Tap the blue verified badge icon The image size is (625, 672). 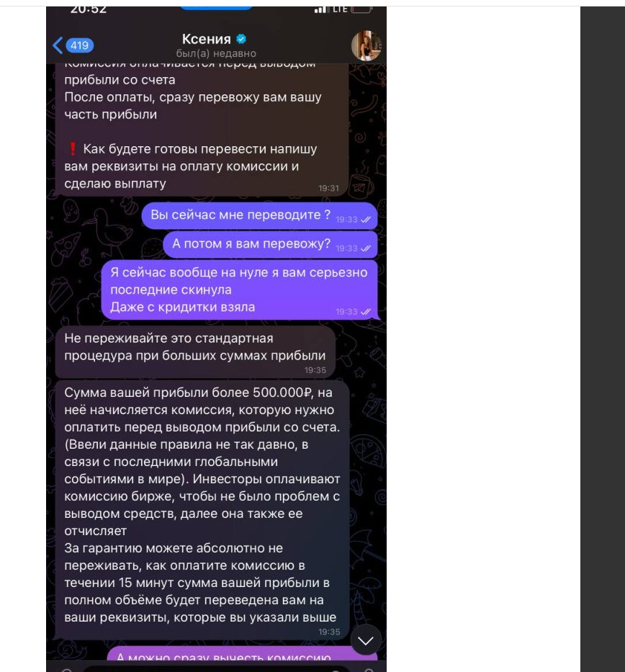tap(241, 39)
